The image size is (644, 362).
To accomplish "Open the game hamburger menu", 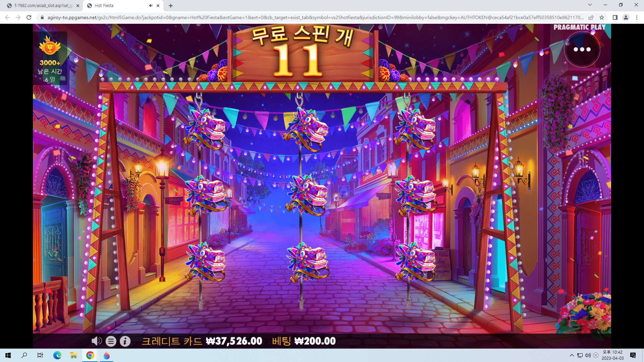I will click(111, 341).
